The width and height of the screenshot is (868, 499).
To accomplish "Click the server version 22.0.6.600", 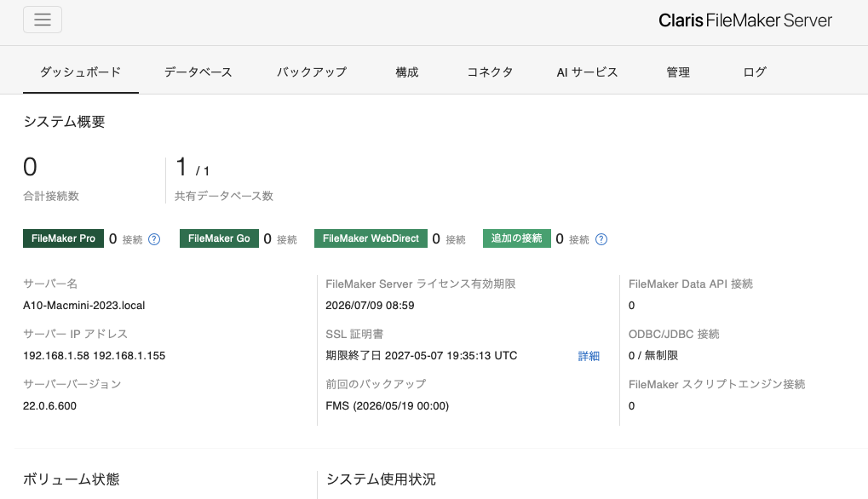I will pos(49,406).
